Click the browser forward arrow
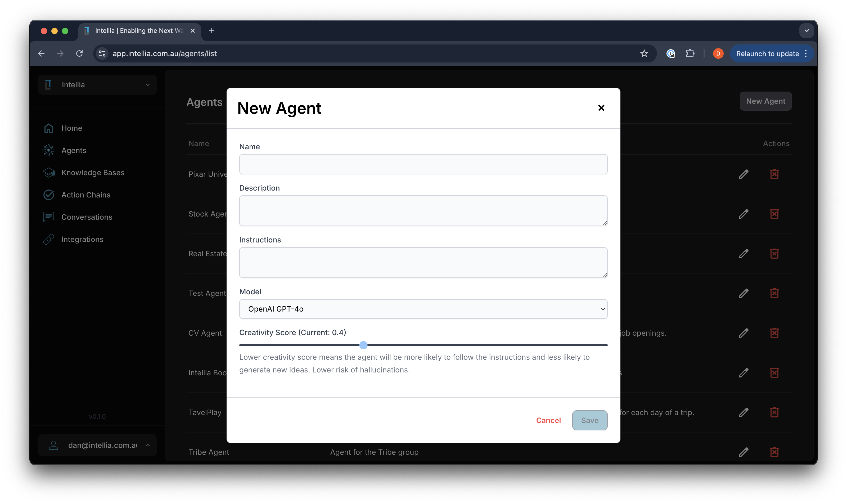The width and height of the screenshot is (847, 504). point(60,53)
